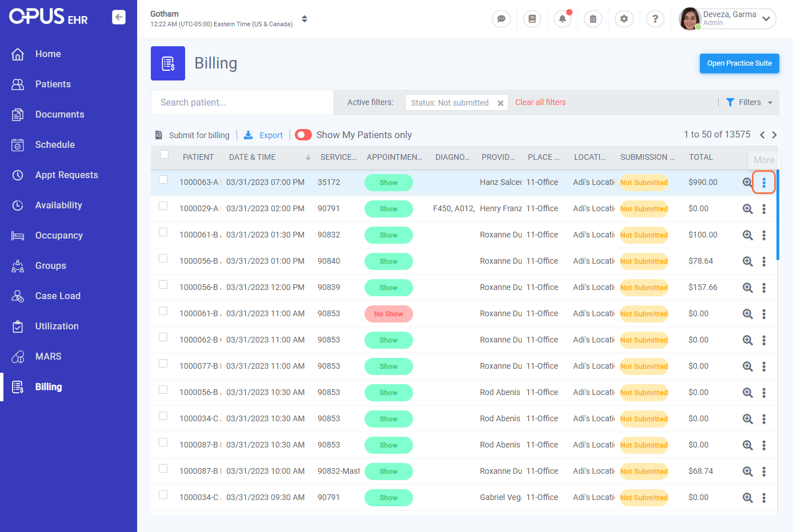Select the checkbox for patient 1000077-B
This screenshot has height=532, width=793.
tap(163, 364)
